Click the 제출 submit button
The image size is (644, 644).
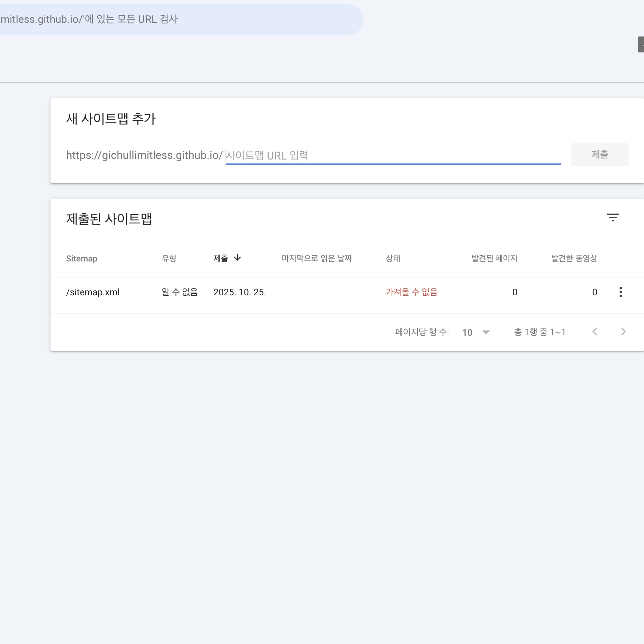point(600,154)
